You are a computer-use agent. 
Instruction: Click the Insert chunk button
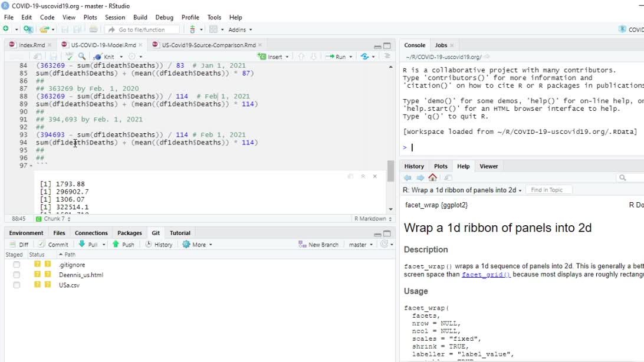click(270, 57)
